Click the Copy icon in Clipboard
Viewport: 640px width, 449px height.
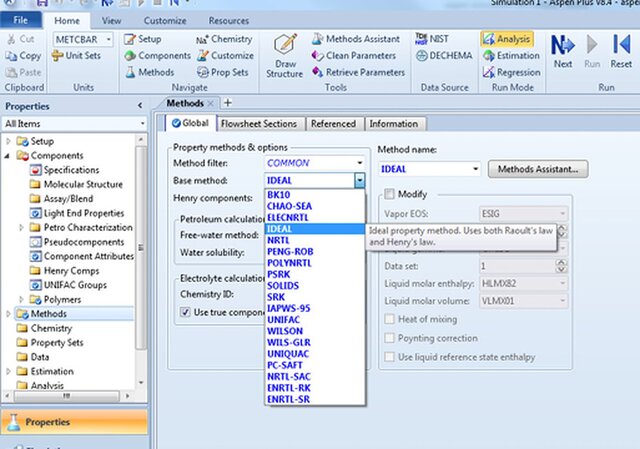[11, 56]
